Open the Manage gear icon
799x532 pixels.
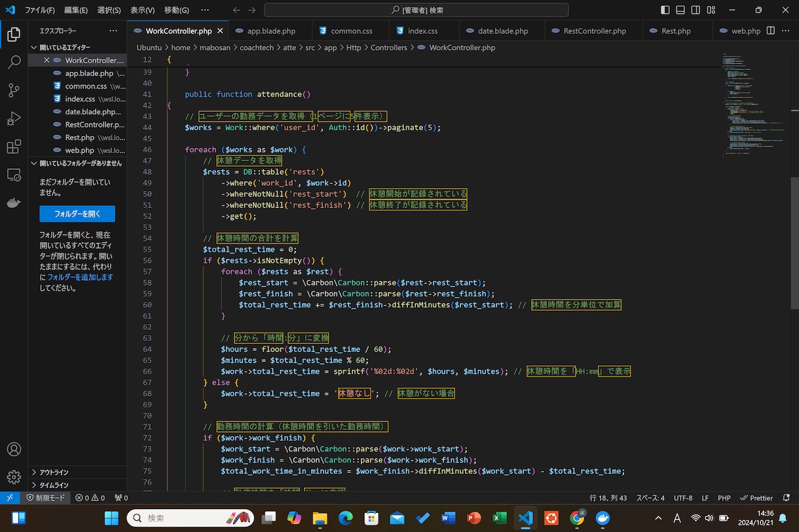(14, 478)
